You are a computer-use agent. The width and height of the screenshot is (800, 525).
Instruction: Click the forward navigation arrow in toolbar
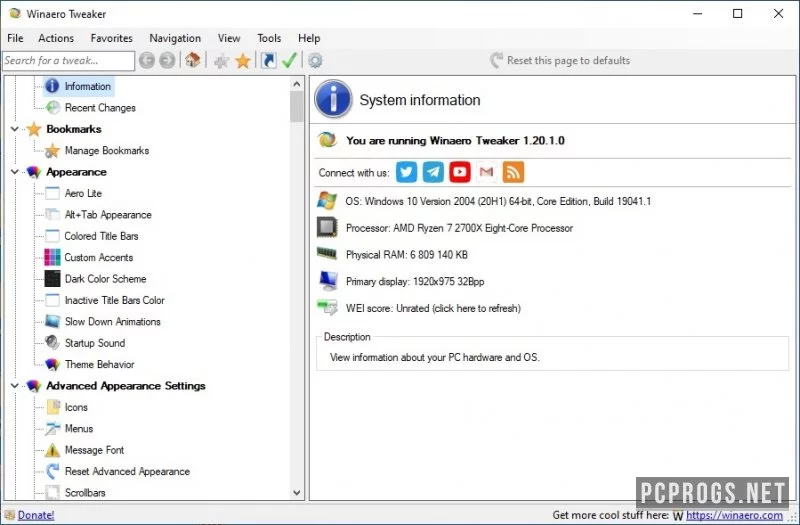click(x=167, y=61)
